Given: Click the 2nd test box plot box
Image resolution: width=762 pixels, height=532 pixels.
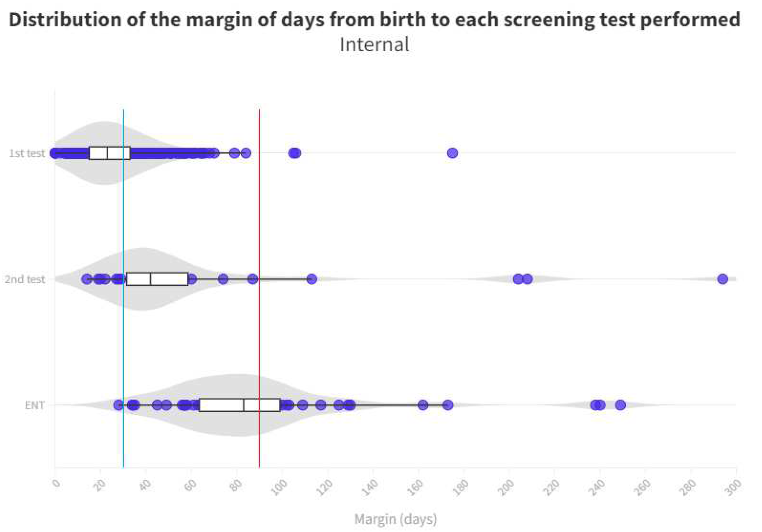Looking at the screenshot, I should [157, 279].
